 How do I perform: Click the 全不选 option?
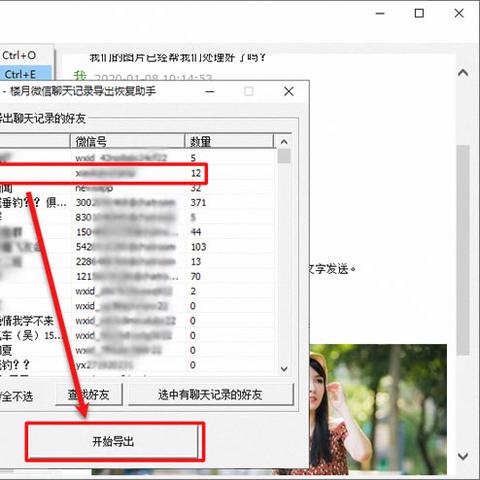click(17, 396)
